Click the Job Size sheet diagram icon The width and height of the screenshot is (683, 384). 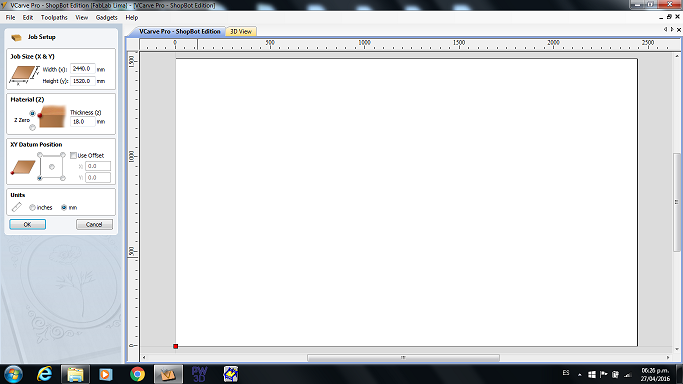pyautogui.click(x=24, y=74)
